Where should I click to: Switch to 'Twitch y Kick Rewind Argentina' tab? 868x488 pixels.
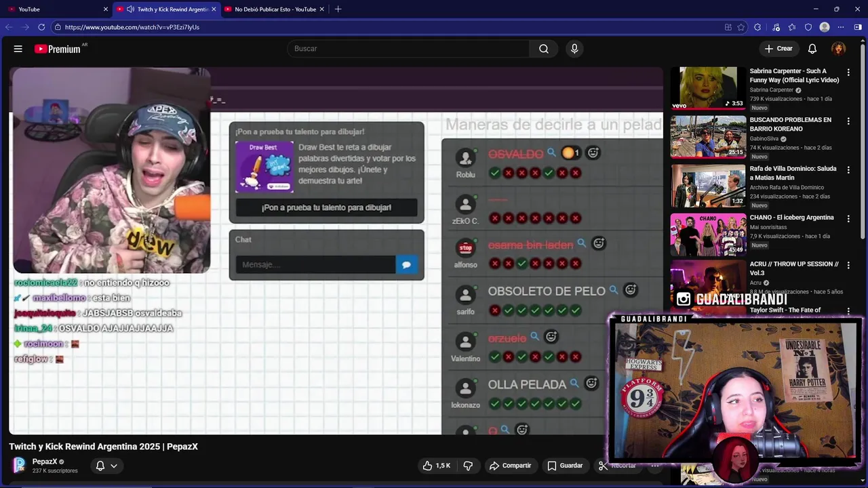pos(166,9)
